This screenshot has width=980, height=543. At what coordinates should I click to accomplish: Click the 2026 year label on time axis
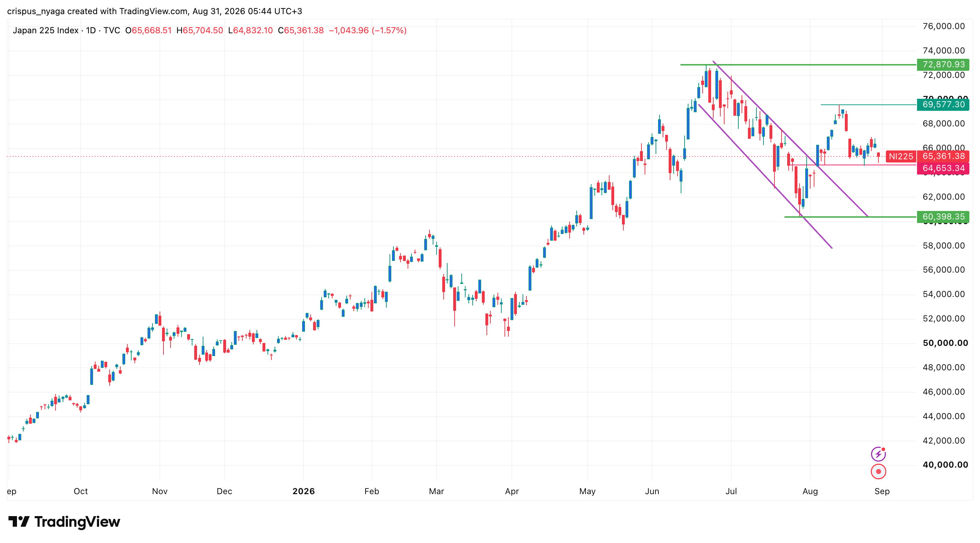pyautogui.click(x=304, y=491)
